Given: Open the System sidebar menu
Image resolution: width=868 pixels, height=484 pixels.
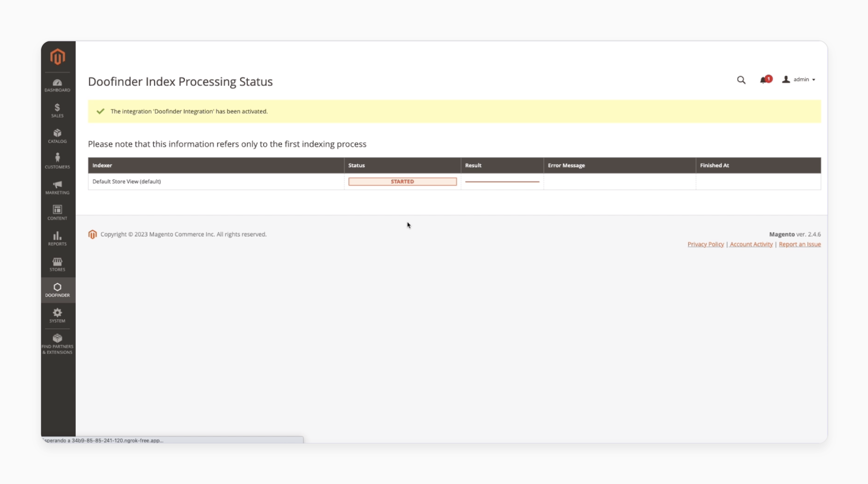Looking at the screenshot, I should tap(57, 315).
